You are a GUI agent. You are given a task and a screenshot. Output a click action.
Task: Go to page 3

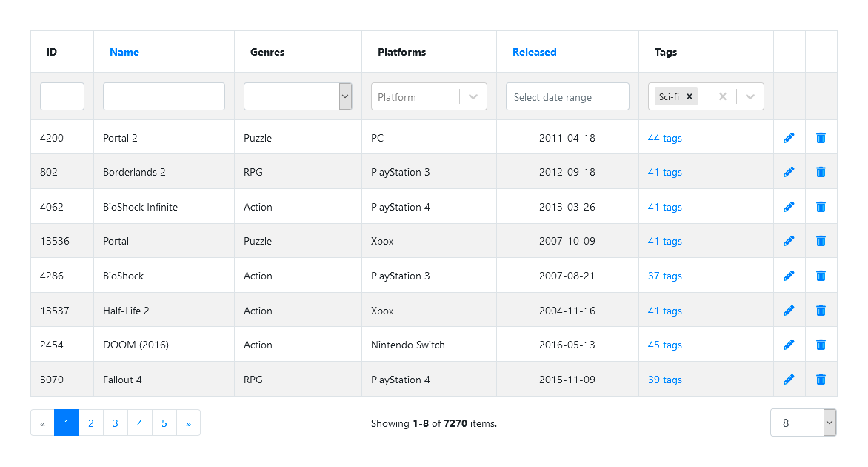(x=115, y=423)
